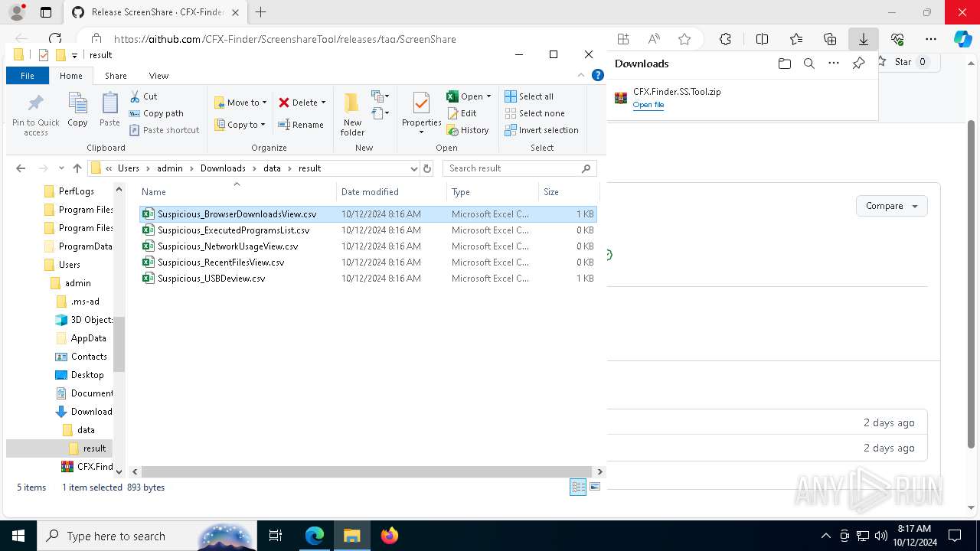Click Select none in ribbon
This screenshot has height=551, width=980.
[534, 113]
